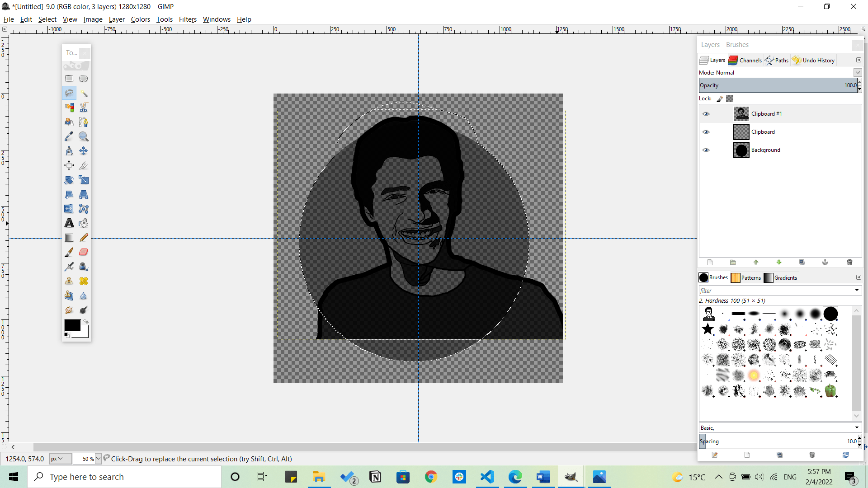
Task: Select the Shear tool
Action: coord(69,194)
